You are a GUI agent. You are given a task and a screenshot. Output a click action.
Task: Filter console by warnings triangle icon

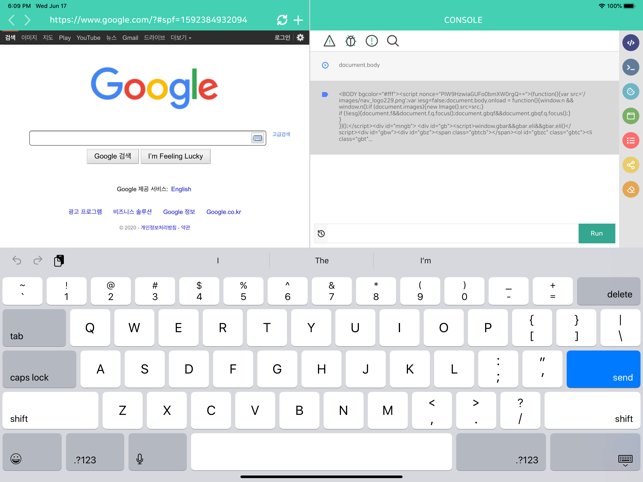[329, 41]
